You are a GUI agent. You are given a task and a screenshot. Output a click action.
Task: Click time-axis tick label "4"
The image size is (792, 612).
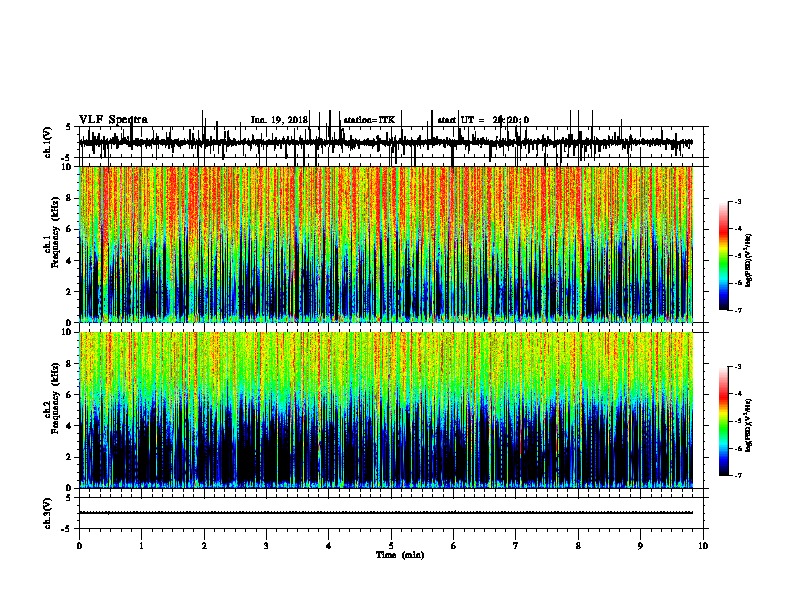tap(329, 546)
